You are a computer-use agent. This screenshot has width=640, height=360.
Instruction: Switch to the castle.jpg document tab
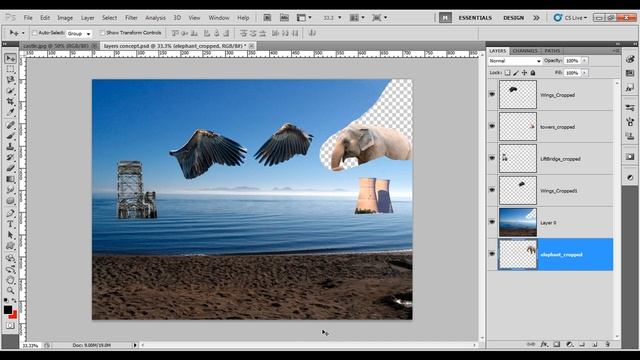[56, 46]
